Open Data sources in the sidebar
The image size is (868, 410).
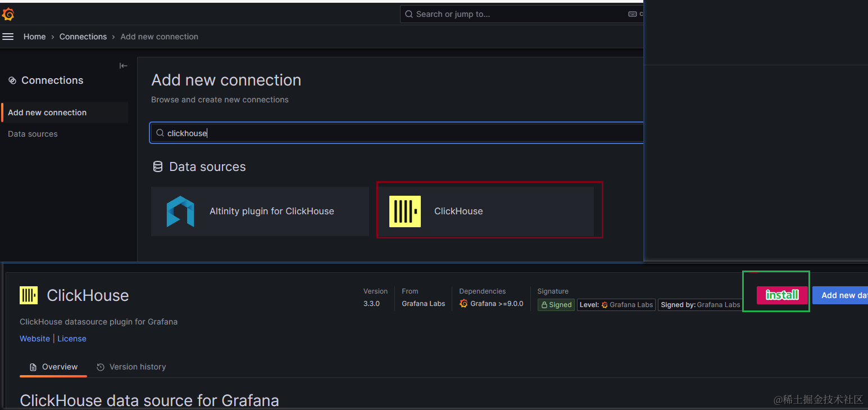33,134
